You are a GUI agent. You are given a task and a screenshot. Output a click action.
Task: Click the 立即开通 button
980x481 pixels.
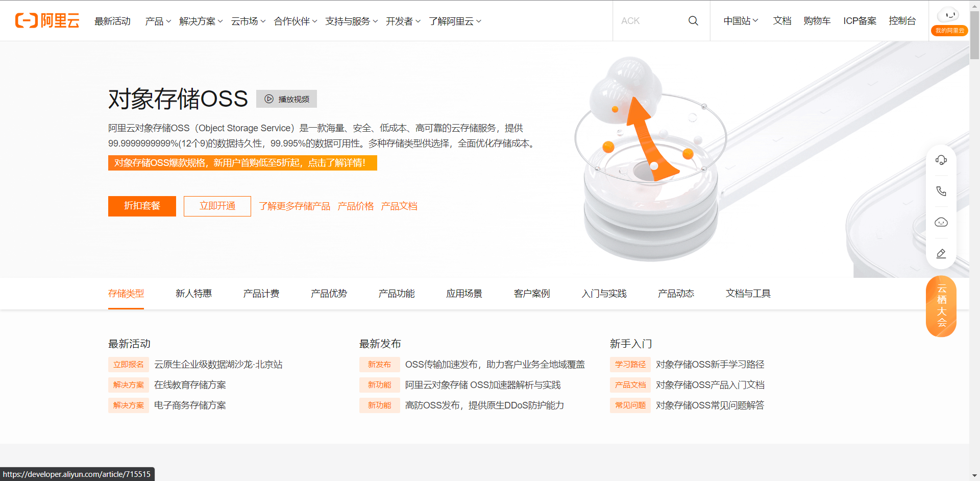click(217, 206)
